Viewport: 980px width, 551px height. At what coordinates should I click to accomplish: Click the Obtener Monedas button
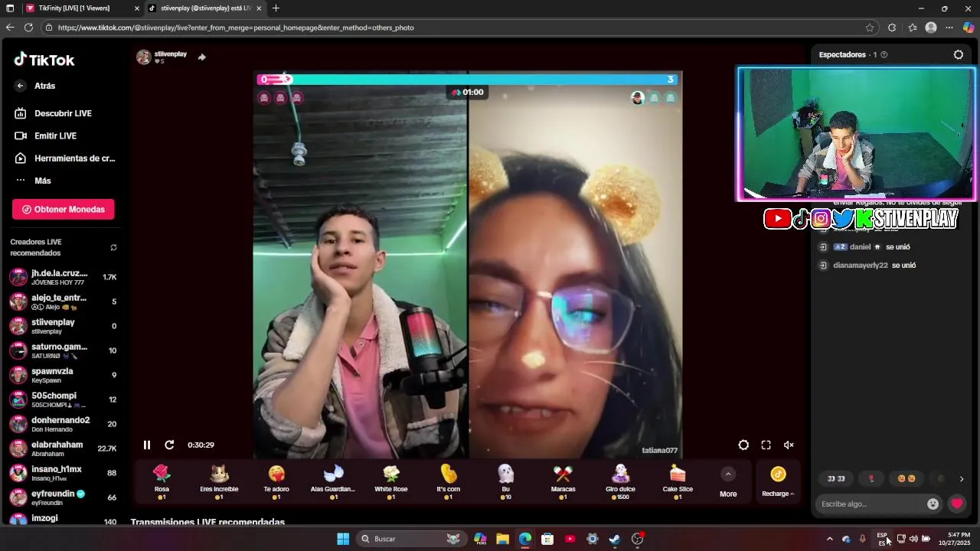click(x=64, y=209)
